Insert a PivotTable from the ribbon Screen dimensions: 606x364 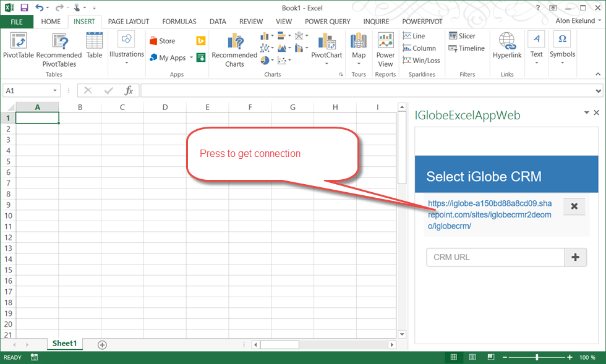tap(18, 46)
